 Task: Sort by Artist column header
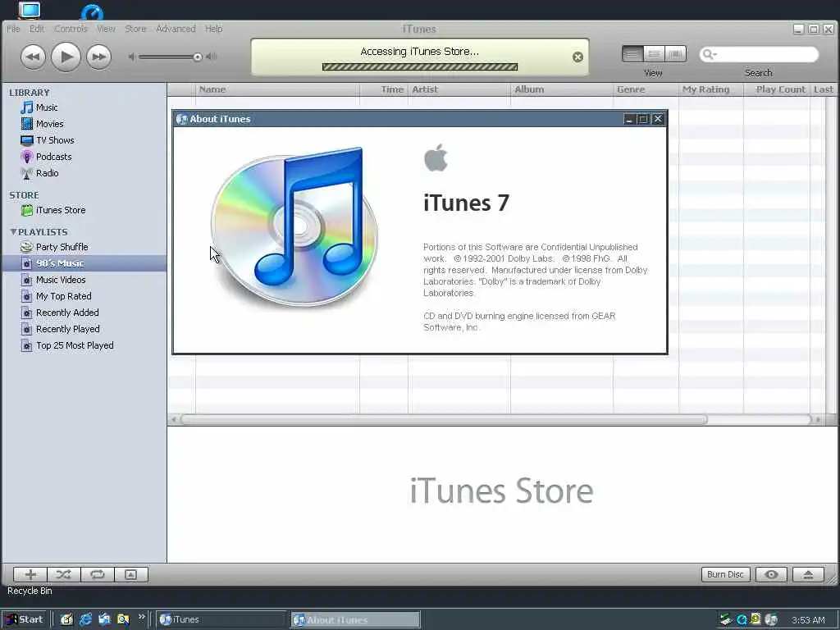pos(459,89)
